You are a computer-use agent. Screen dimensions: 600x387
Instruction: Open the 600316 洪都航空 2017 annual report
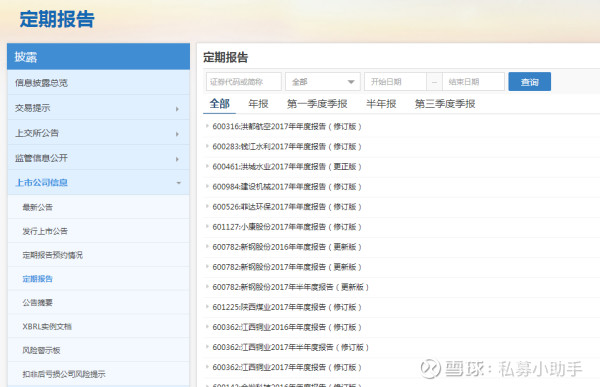pos(287,126)
